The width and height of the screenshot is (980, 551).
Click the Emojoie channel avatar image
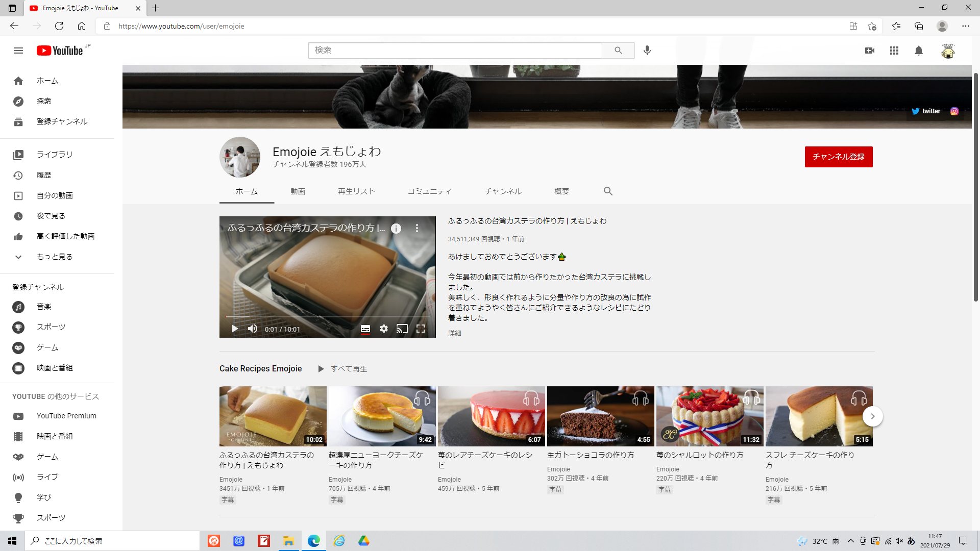240,157
